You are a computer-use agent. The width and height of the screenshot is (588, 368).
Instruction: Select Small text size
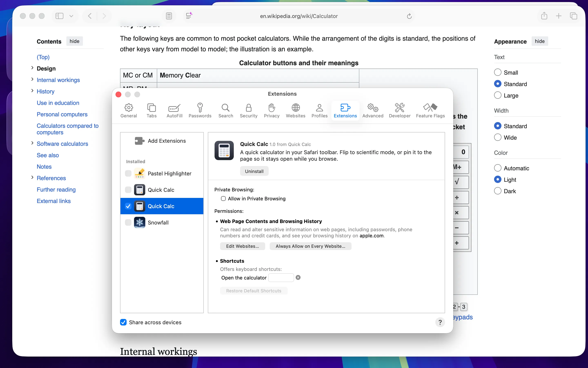pos(498,72)
